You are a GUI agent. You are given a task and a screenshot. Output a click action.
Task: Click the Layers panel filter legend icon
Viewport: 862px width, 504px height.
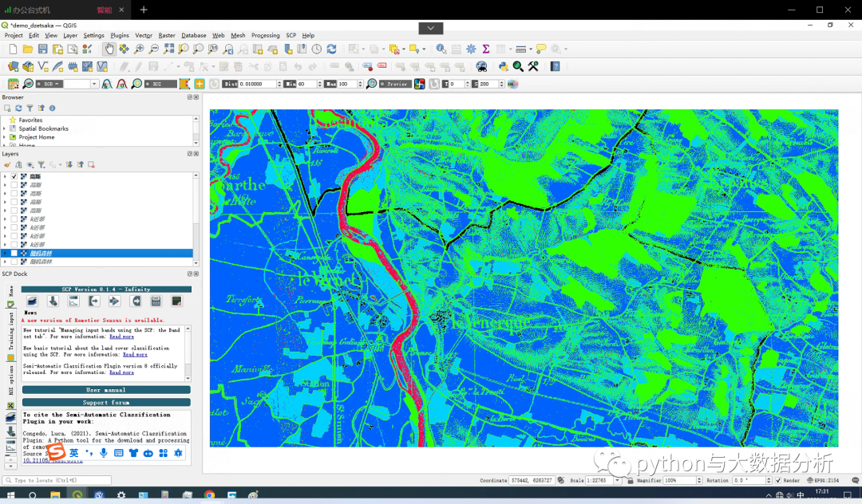(42, 165)
